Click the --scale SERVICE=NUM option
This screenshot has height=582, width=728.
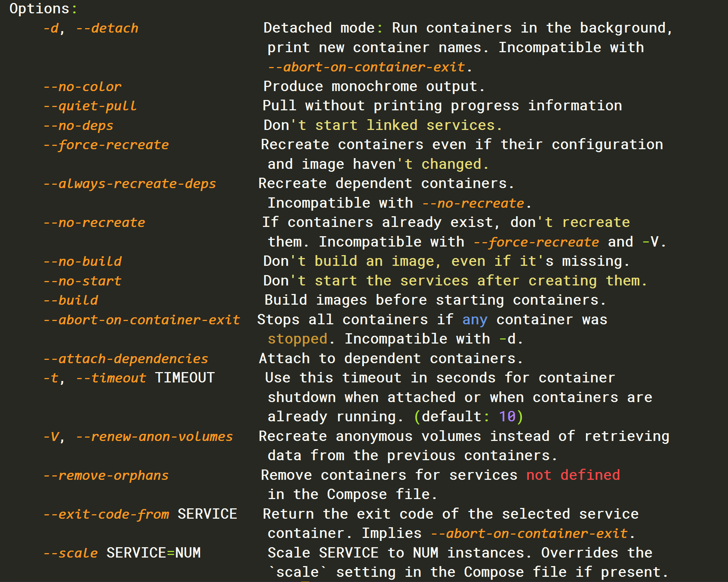pyautogui.click(x=122, y=553)
